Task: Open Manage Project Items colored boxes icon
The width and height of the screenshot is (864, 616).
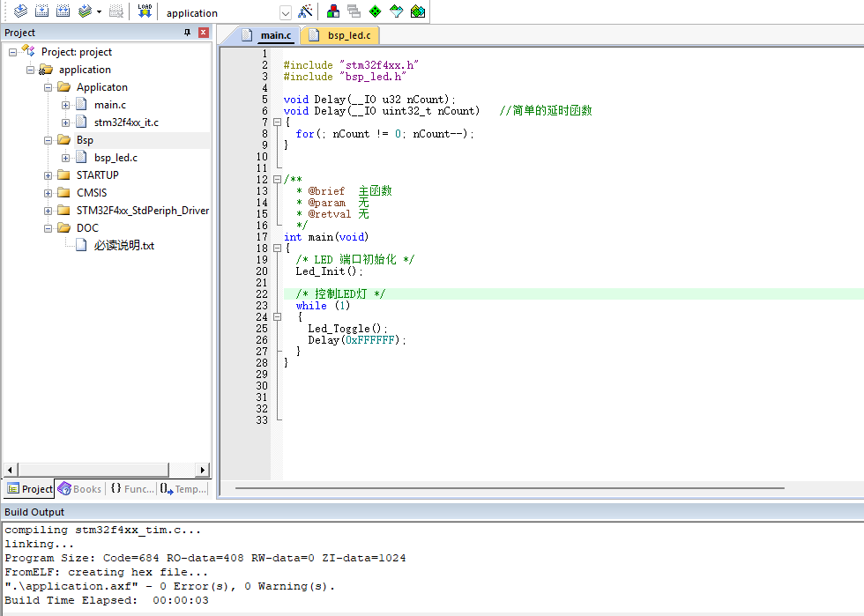Action: coord(333,11)
